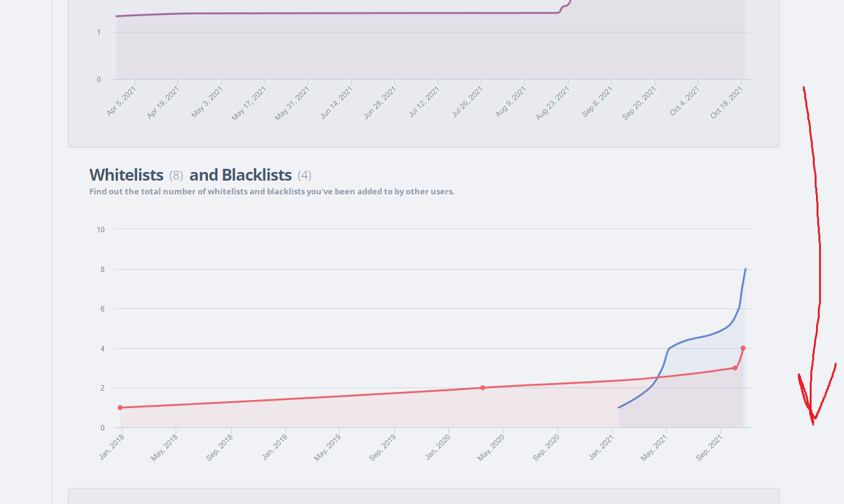Click the 'May 31, 2021' axis label

coord(293,103)
